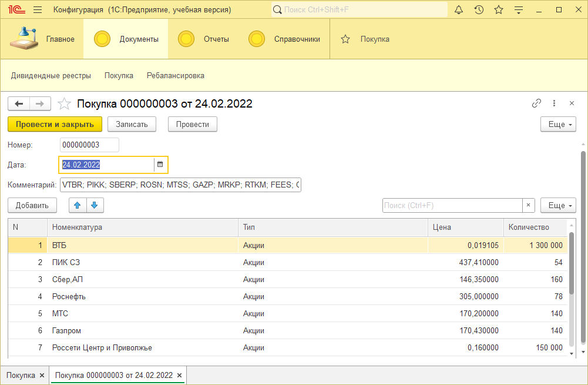Viewport: 588px width, 385px height.
Task: Open the service menu lines icon
Action: click(x=519, y=10)
